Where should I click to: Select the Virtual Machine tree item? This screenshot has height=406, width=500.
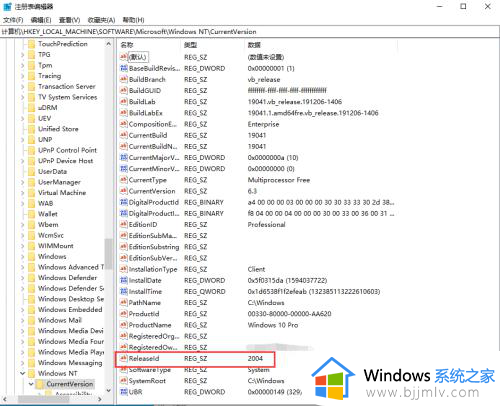pyautogui.click(x=62, y=193)
